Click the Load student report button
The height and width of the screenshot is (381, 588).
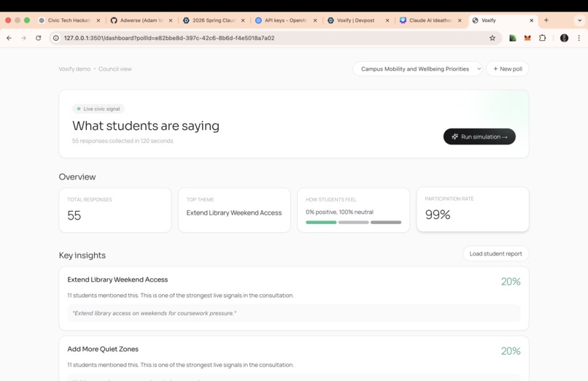click(495, 254)
